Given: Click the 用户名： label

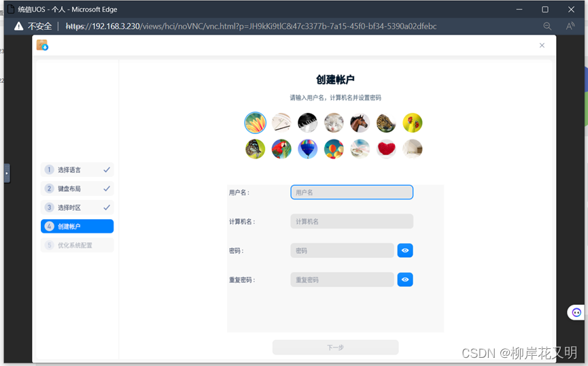Looking at the screenshot, I should click(x=239, y=193).
